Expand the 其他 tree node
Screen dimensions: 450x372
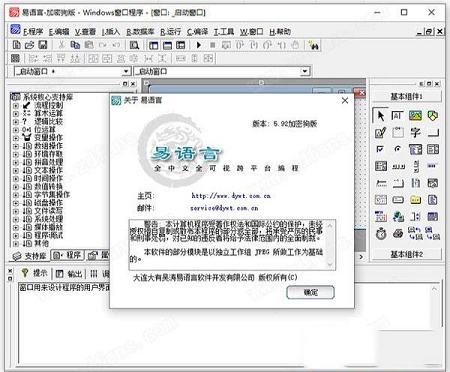click(x=15, y=244)
